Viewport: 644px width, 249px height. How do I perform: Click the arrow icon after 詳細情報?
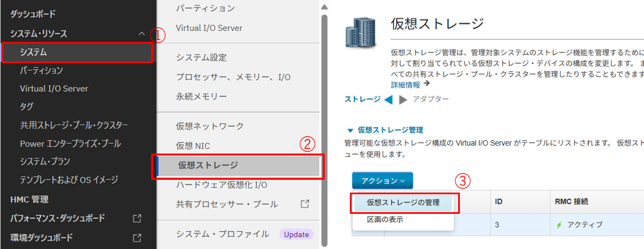tap(426, 83)
